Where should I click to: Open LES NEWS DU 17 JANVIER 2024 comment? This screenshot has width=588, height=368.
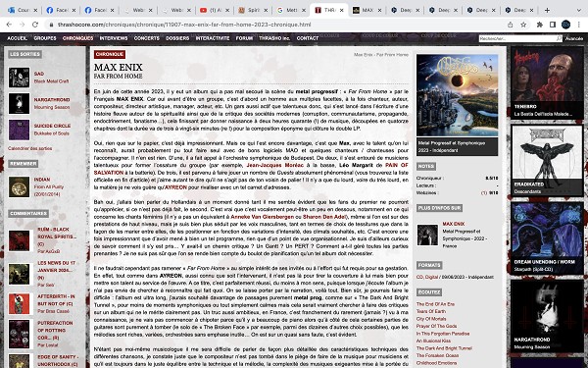[56, 270]
